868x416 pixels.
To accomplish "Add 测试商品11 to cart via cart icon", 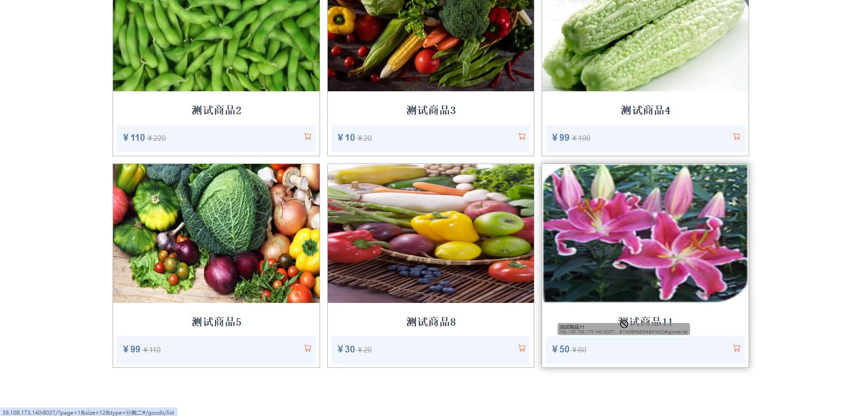I will [x=736, y=348].
